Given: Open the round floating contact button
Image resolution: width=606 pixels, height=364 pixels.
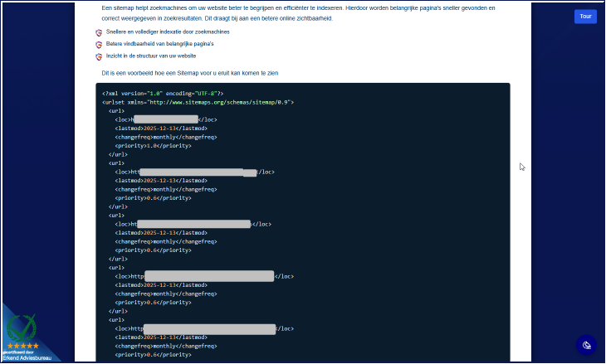Looking at the screenshot, I should pyautogui.click(x=587, y=345).
